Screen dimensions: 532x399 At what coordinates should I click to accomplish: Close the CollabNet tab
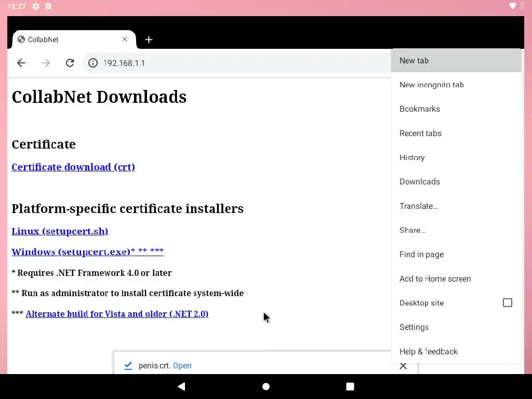tap(125, 39)
